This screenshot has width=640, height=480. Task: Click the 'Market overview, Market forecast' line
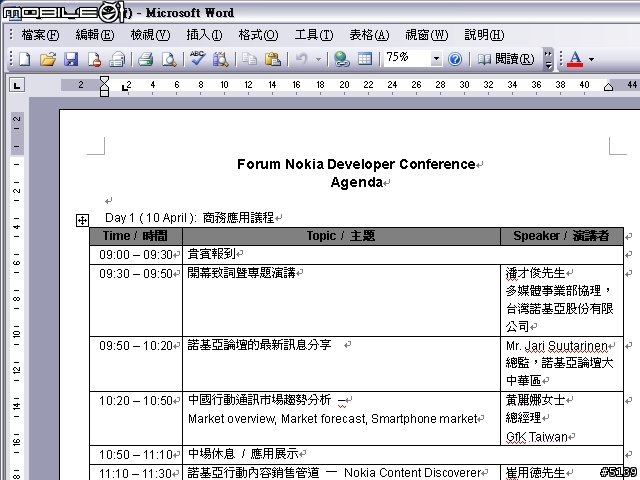pyautogui.click(x=333, y=419)
